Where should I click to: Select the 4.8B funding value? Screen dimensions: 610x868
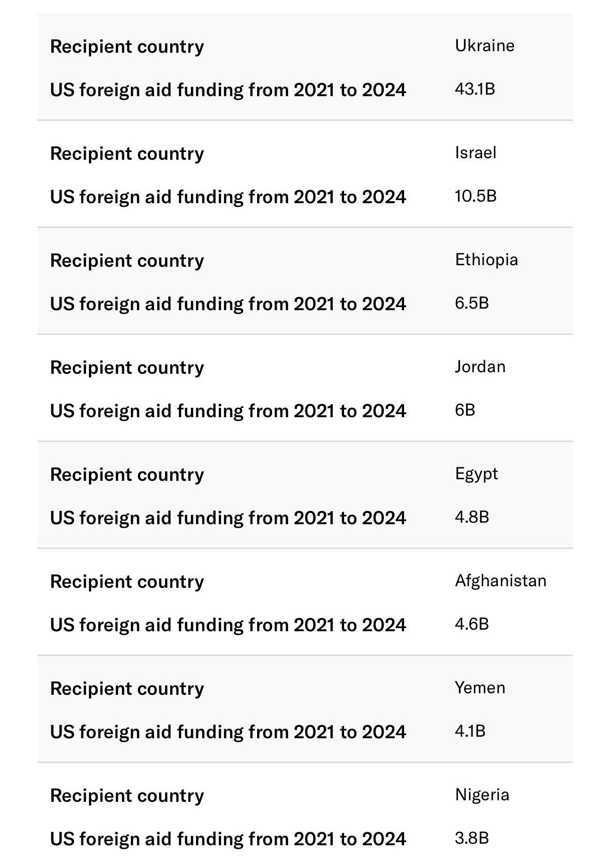[x=471, y=517]
